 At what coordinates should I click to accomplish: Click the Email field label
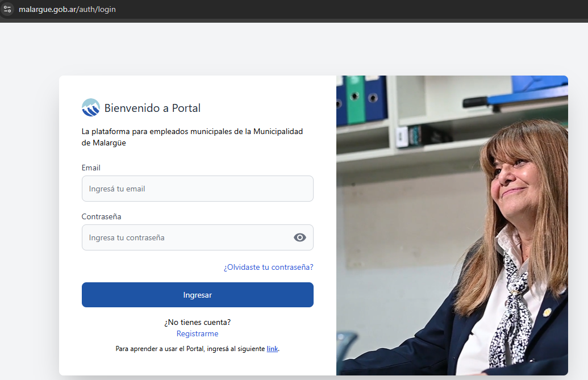click(x=91, y=168)
